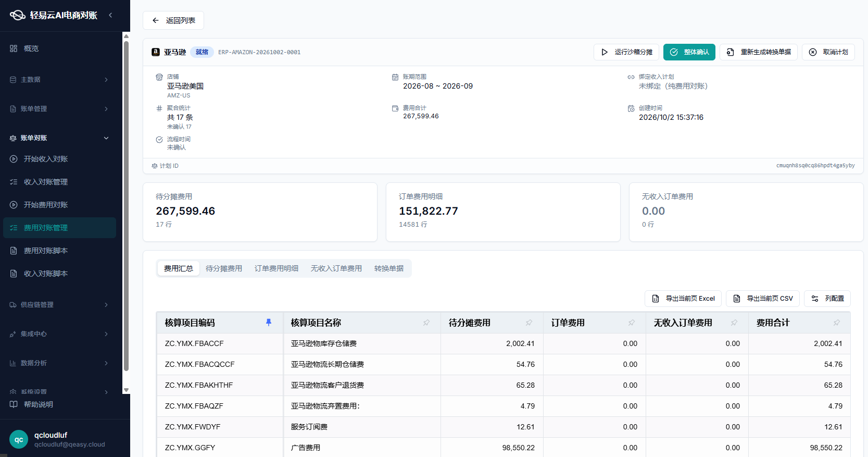This screenshot has height=457, width=868.
Task: Click the back arrow in 返回列表
Action: point(155,20)
